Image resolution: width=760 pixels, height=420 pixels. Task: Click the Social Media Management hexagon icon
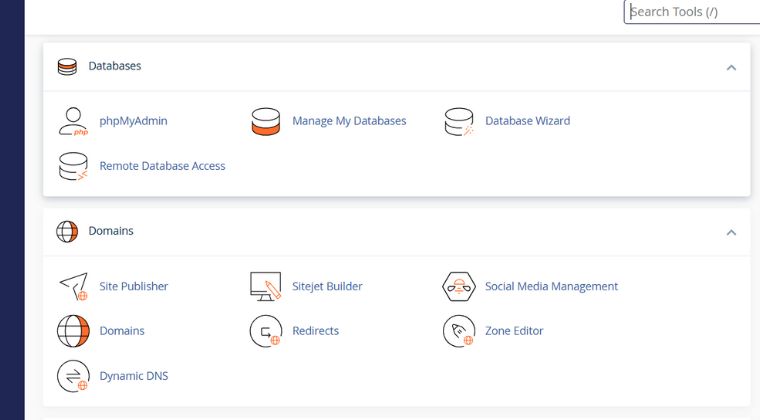point(459,286)
